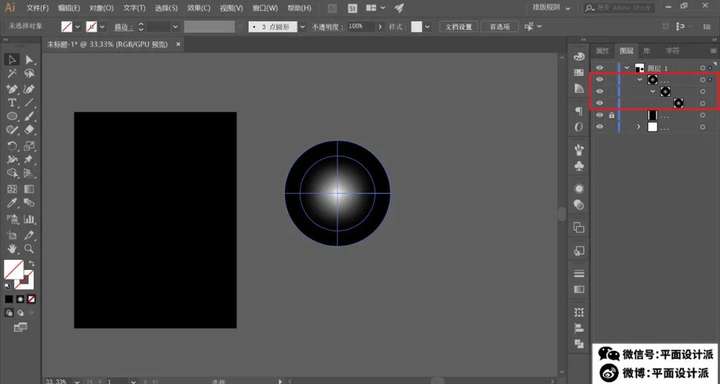This screenshot has width=720, height=384.
Task: Select the Slice tool
Action: click(29, 235)
